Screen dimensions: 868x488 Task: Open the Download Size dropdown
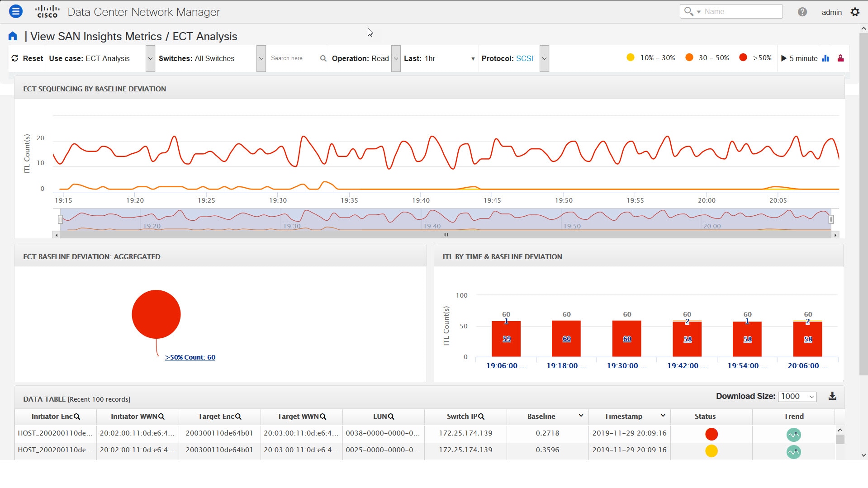click(x=797, y=397)
